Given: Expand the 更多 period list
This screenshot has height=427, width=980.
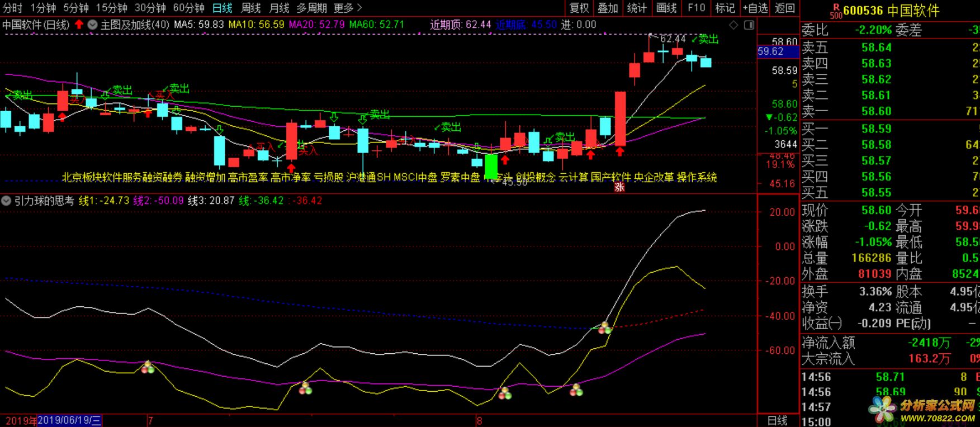Looking at the screenshot, I should pos(348,8).
